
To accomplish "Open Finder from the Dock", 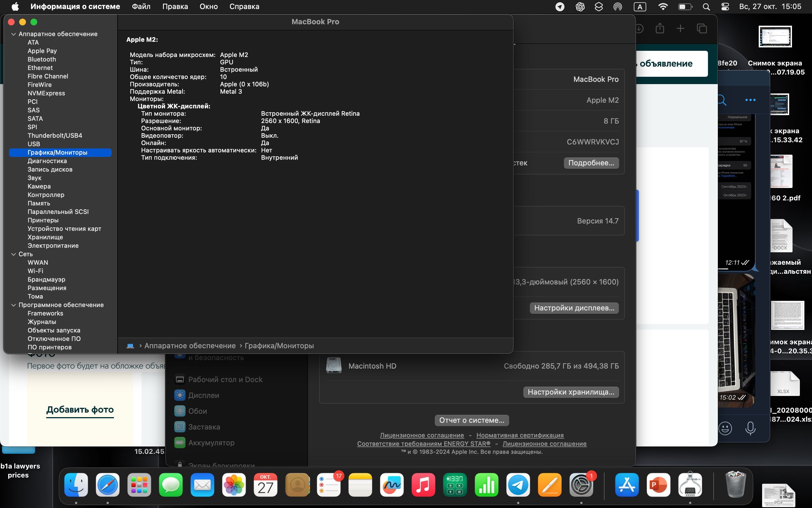I will click(x=76, y=485).
